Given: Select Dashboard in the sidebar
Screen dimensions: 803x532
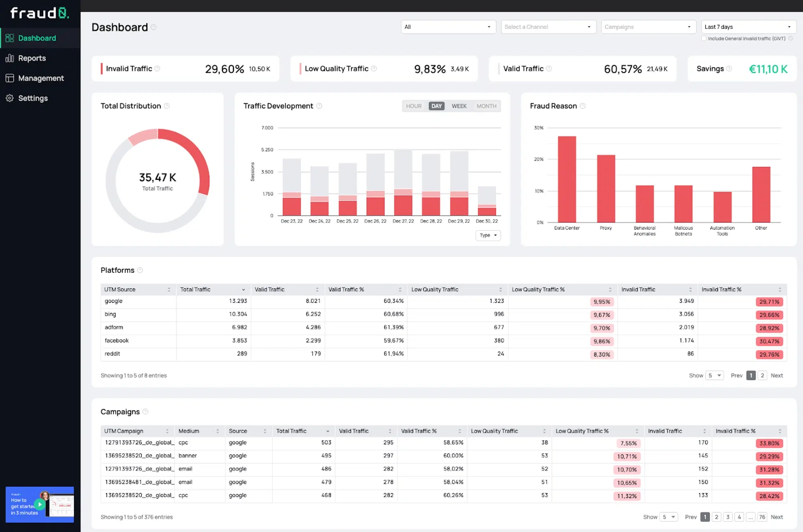Looking at the screenshot, I should tap(37, 38).
